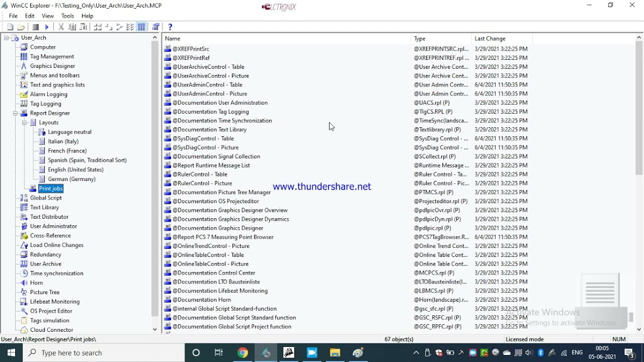Click the Load Online Changes icon
The height and width of the screenshot is (362, 644).
[24, 245]
